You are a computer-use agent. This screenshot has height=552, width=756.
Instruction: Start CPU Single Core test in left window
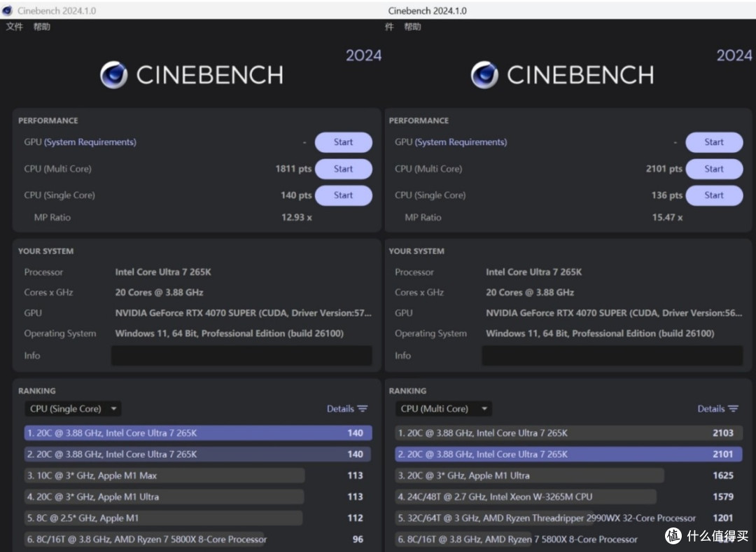(x=343, y=195)
